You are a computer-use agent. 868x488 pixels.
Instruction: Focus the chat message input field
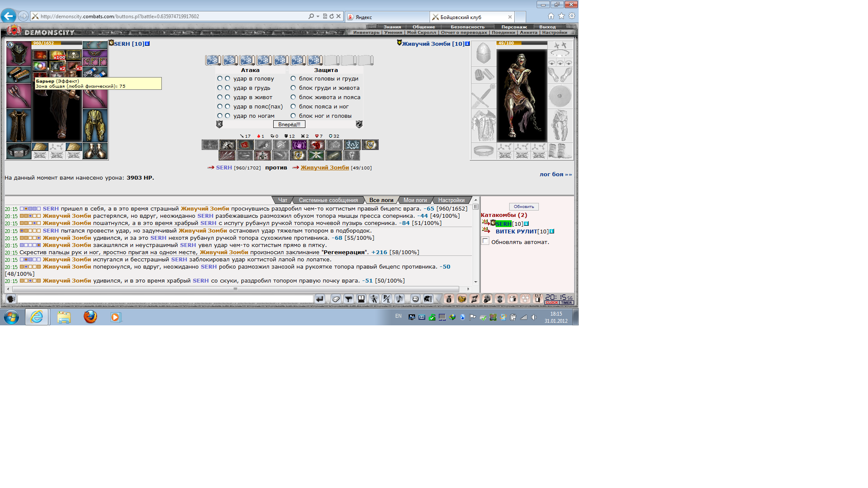[165, 299]
